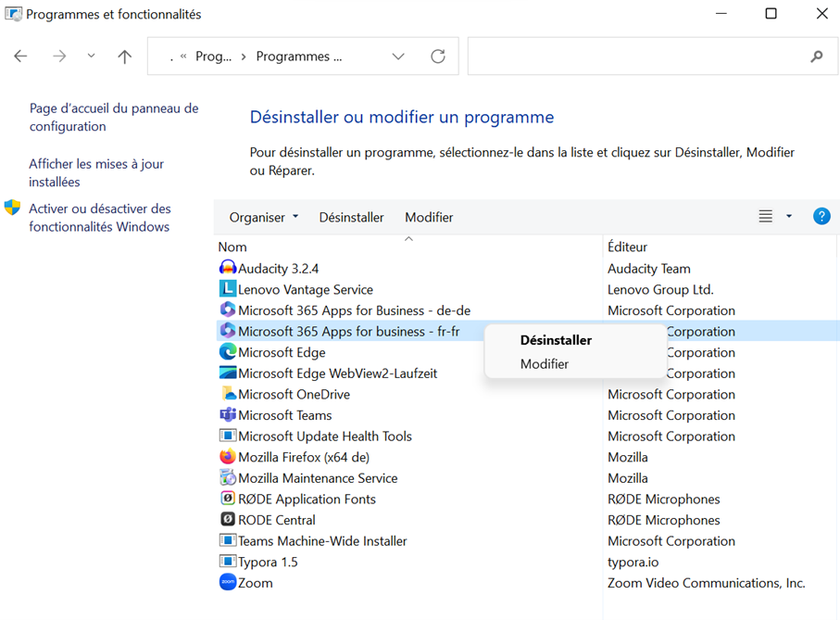
Task: Open Page d'accueil du panneau de configuration
Action: (x=114, y=118)
